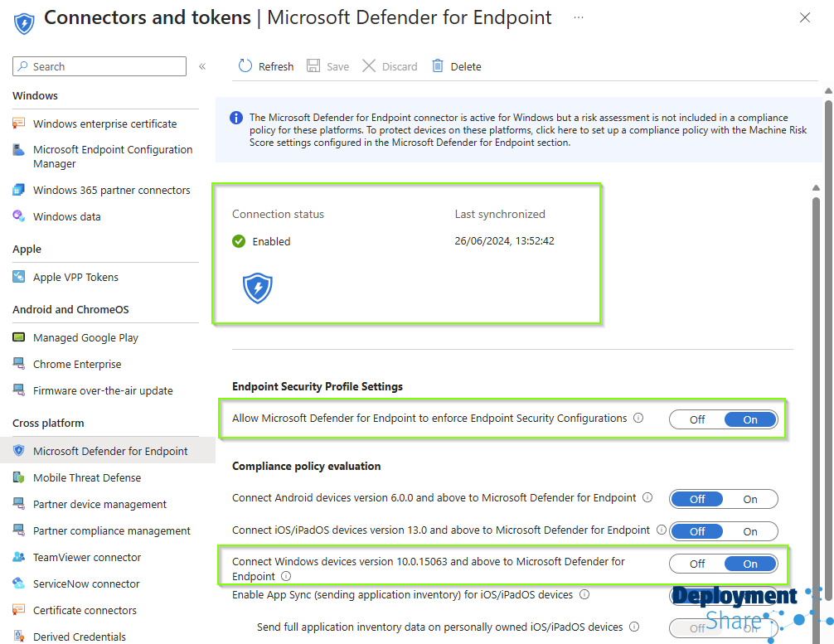Enable the iOS/iPadOS devices connection toggle
834x644 pixels.
(749, 531)
